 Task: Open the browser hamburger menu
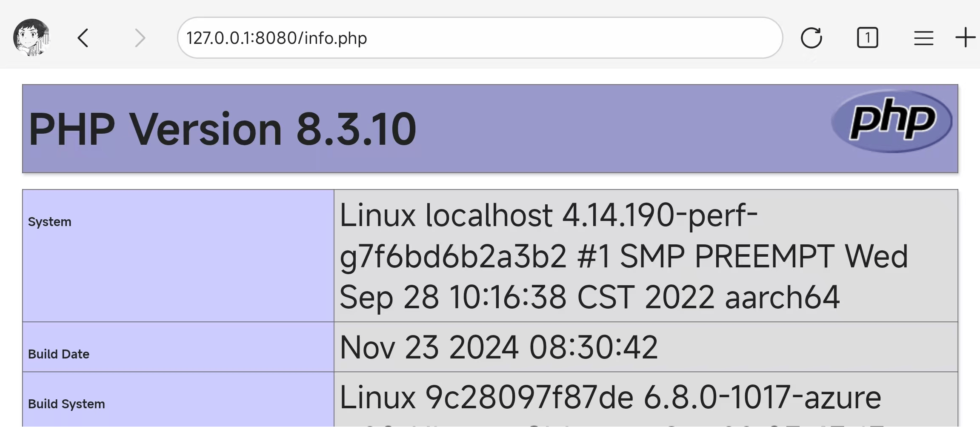923,38
